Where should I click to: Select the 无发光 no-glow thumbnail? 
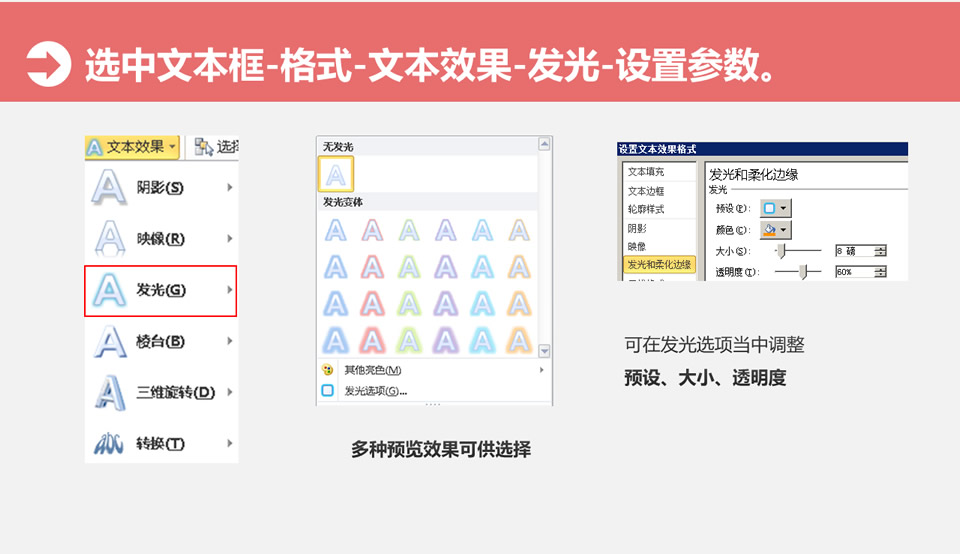pyautogui.click(x=336, y=175)
